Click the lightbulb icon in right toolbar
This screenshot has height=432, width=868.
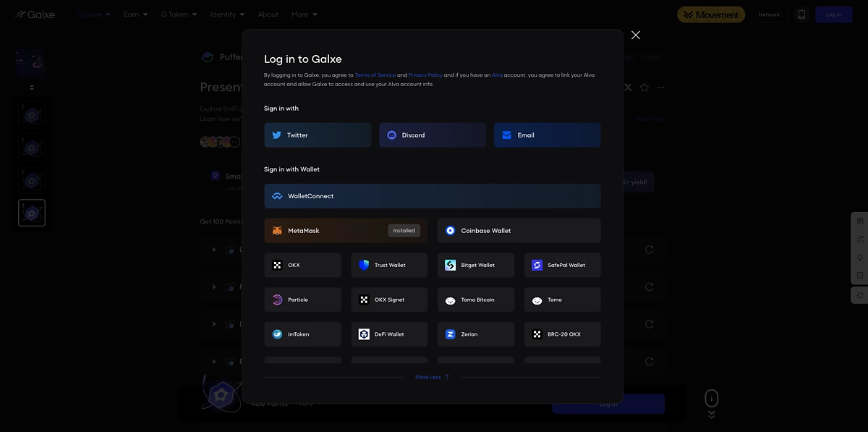[x=860, y=258]
